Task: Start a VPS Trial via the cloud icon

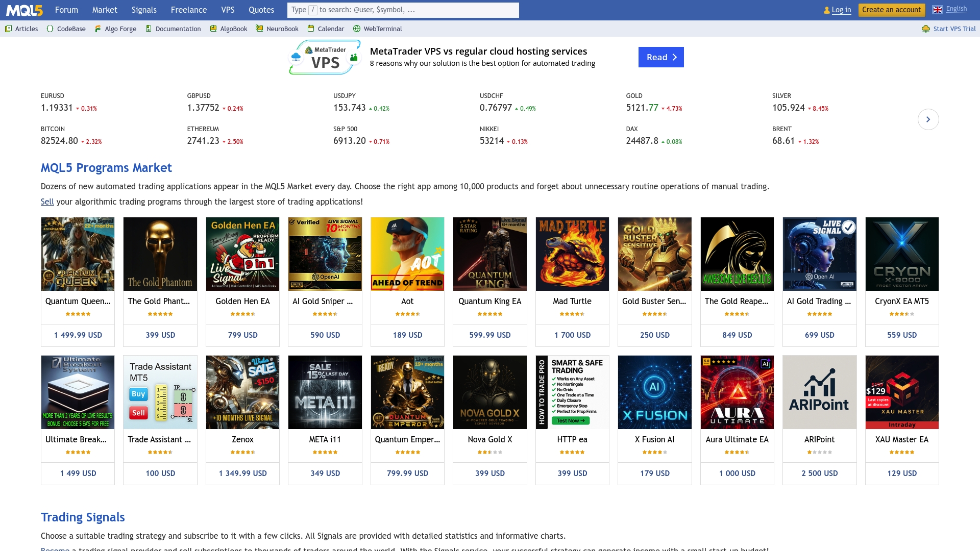Action: [x=926, y=29]
